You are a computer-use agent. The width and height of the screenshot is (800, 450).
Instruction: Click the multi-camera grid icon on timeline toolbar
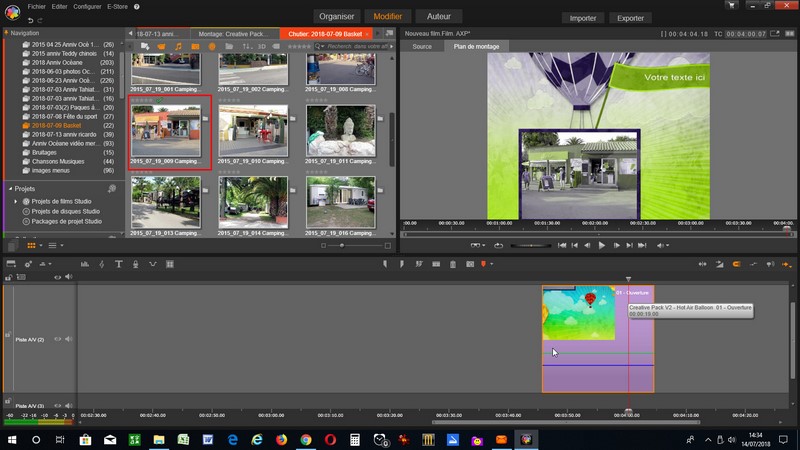(x=170, y=264)
